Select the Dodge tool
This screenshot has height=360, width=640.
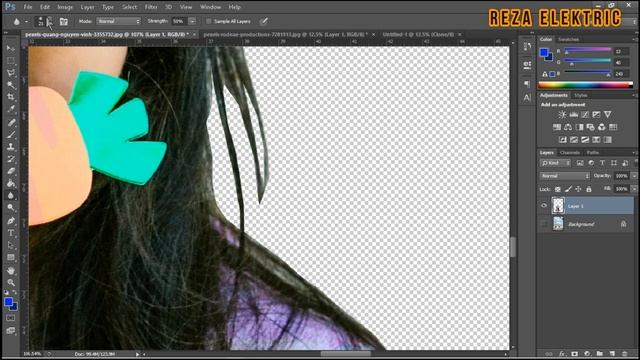tap(11, 208)
